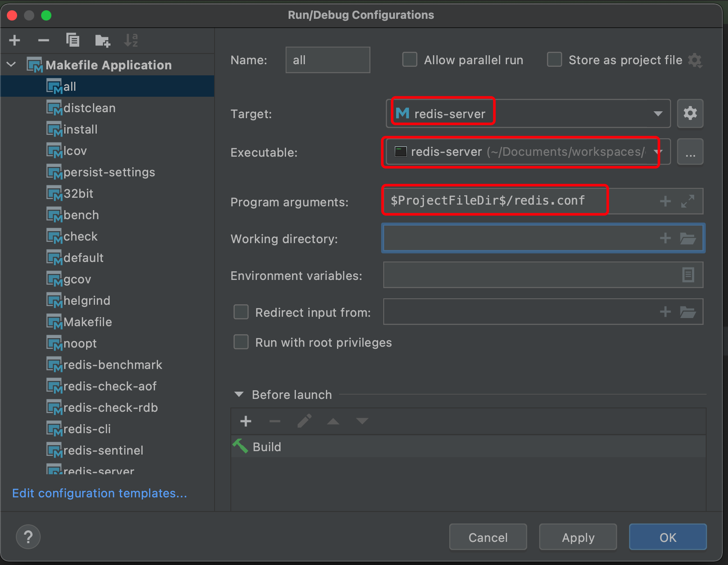The image size is (728, 565).
Task: Confirm with the OK button
Action: tap(668, 537)
